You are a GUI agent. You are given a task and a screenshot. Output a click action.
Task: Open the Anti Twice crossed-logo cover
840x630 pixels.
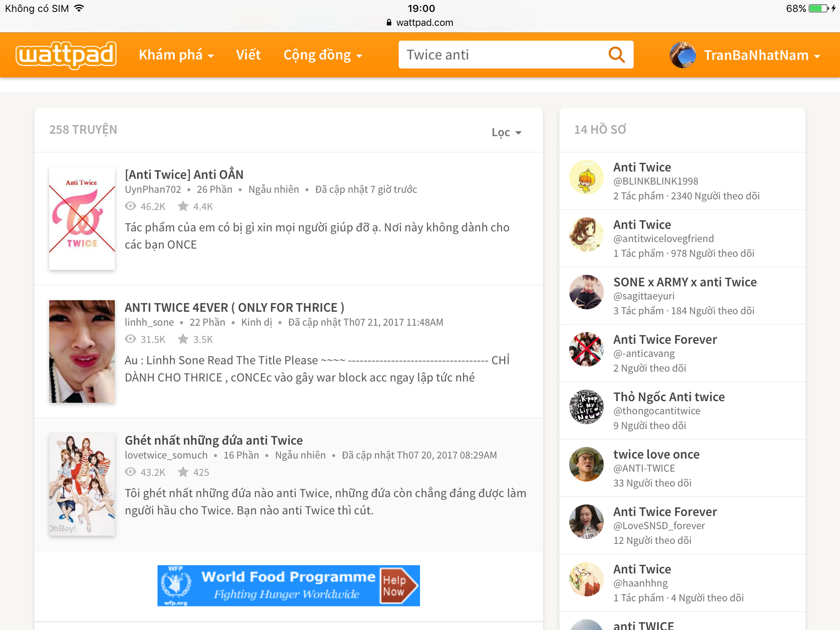82,218
